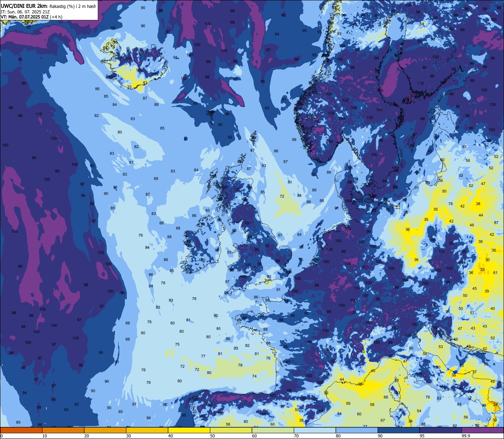This screenshot has height=439, width=504.
Task: Click the legend tick label 80
Action: coord(338,436)
